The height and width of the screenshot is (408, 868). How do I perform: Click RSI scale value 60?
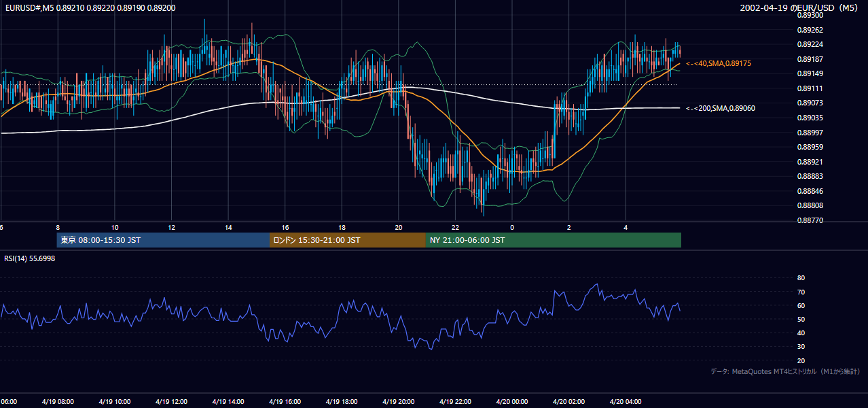click(x=801, y=305)
